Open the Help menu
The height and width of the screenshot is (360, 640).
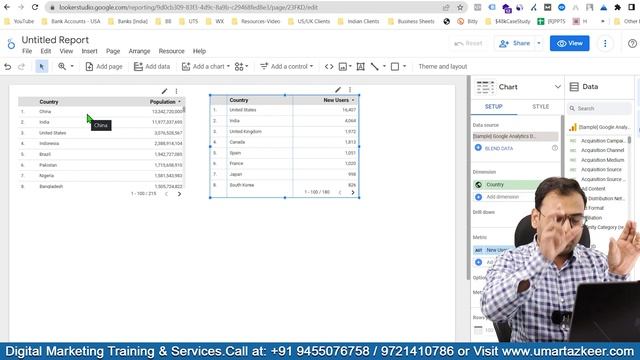[x=199, y=51]
